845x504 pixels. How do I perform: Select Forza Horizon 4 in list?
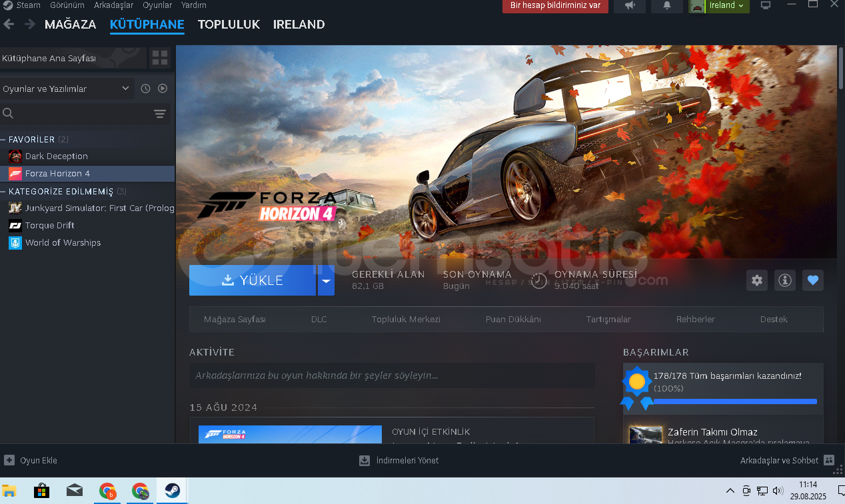coord(87,174)
